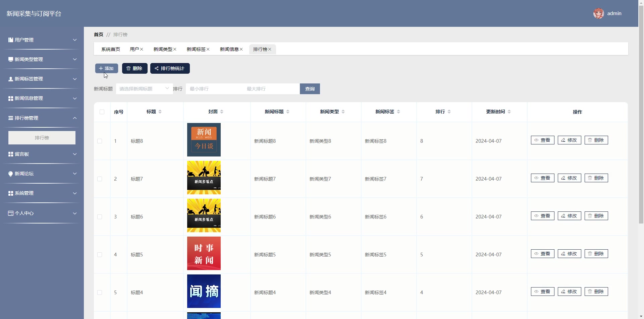Screen dimensions: 644x319
Task: Expand the 新闻类型管理 menu chevron
Action: (x=75, y=59)
